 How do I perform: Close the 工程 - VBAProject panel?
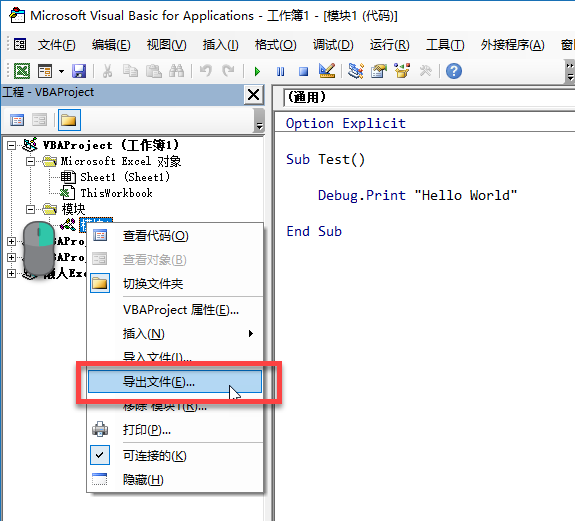(253, 95)
